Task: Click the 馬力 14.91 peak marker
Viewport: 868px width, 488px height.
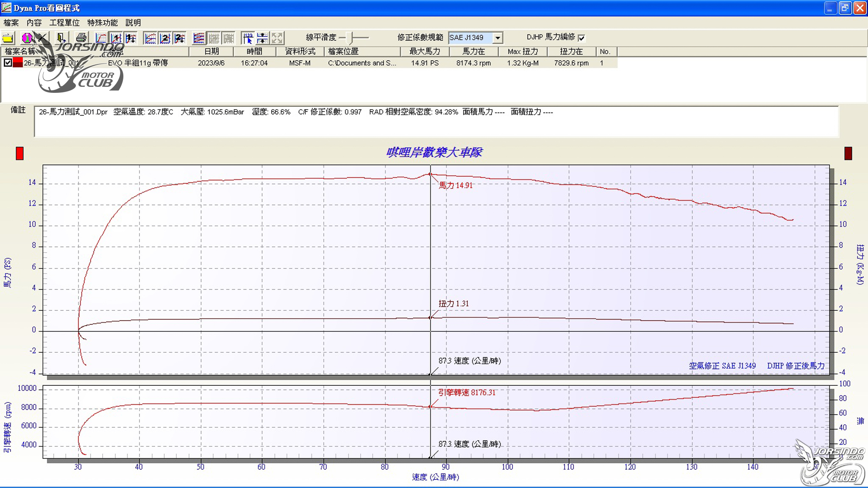Action: (430, 174)
